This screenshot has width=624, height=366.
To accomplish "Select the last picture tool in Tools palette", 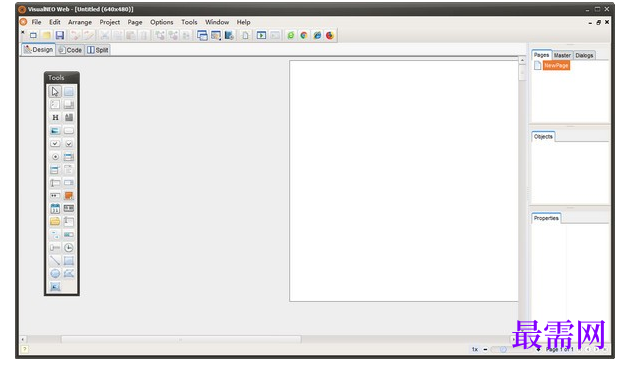I will 55,287.
